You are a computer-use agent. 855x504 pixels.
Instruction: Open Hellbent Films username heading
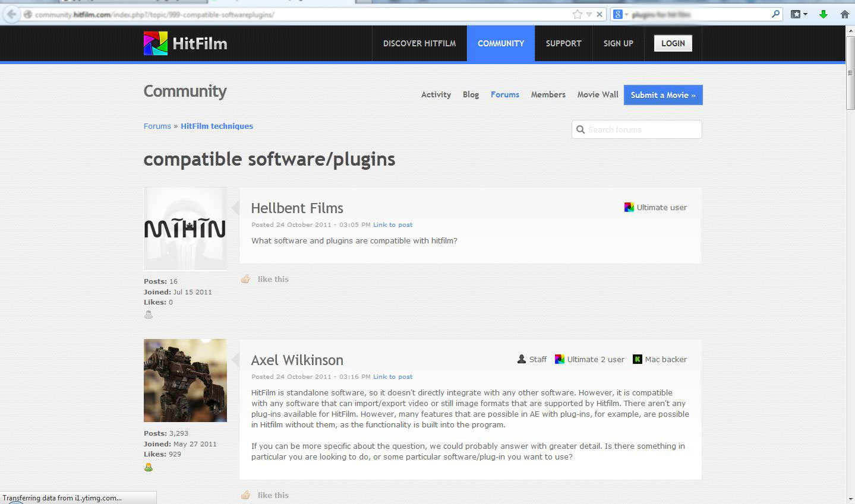pos(297,208)
